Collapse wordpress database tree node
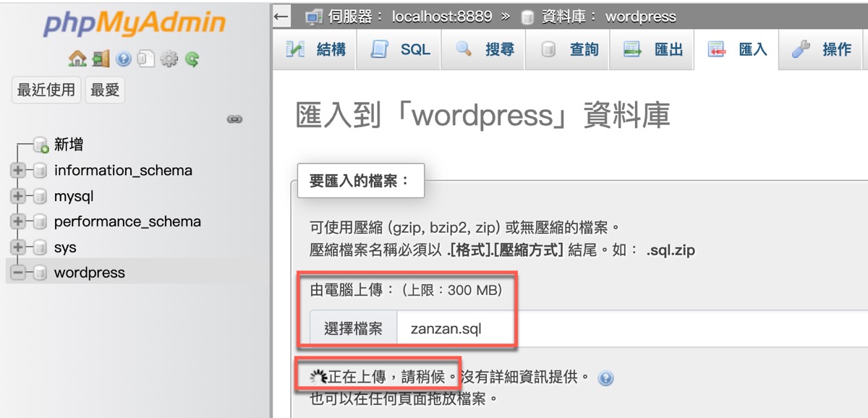This screenshot has width=868, height=418. point(18,273)
